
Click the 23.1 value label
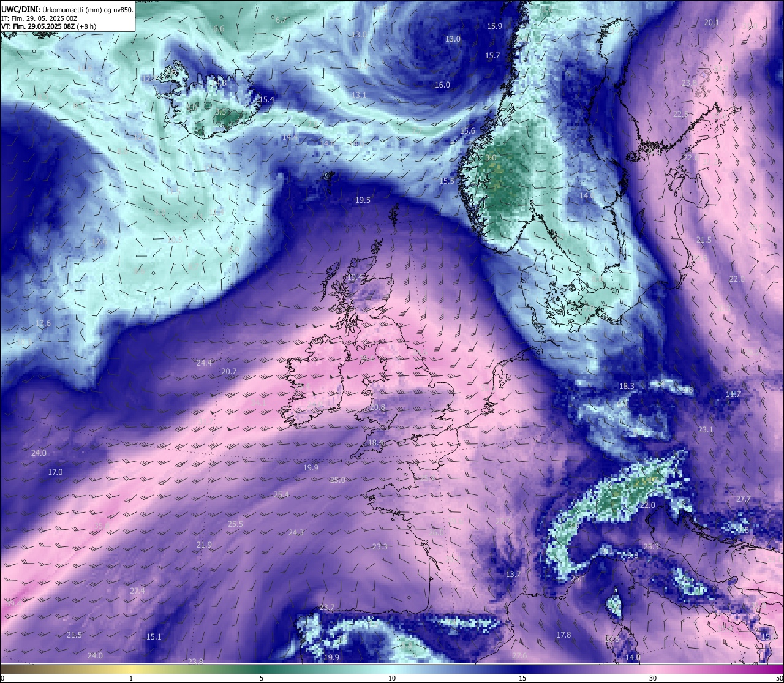point(706,429)
